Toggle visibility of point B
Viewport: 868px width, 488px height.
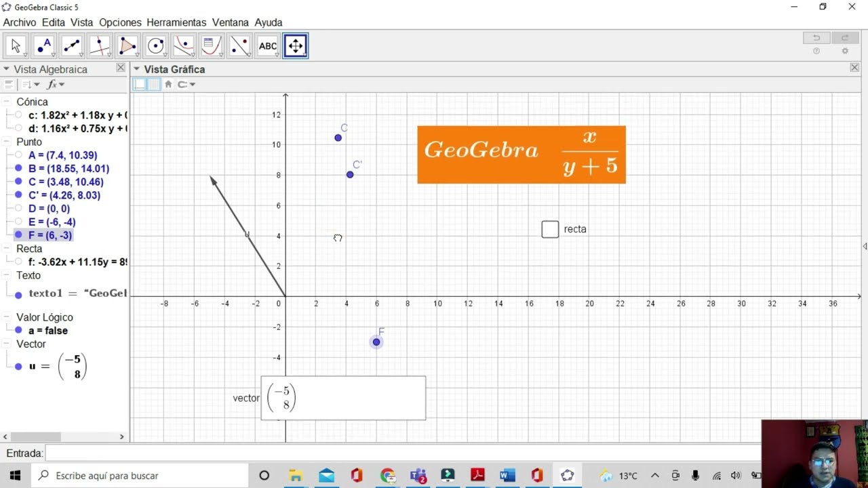click(x=19, y=168)
